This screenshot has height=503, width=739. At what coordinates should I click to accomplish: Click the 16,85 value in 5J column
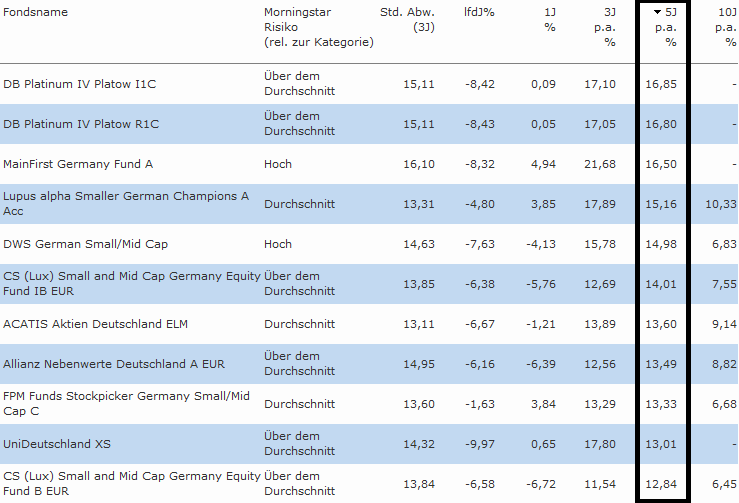point(661,84)
